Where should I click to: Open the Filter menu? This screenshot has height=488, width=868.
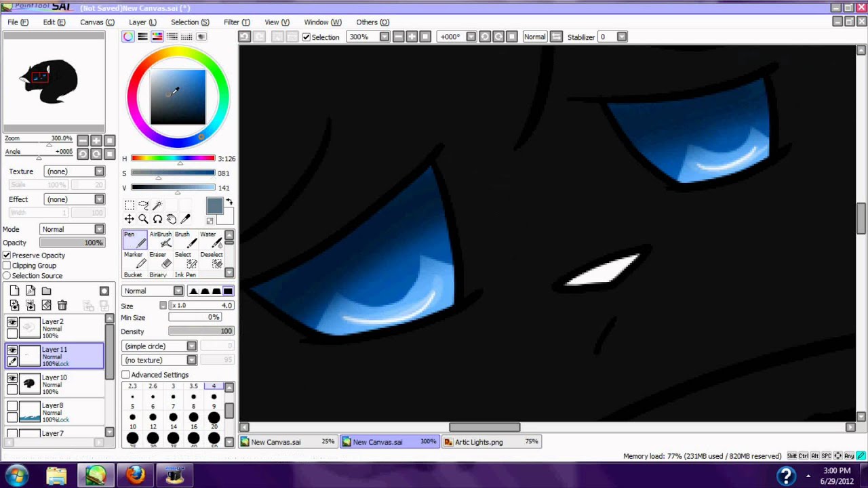pos(237,22)
